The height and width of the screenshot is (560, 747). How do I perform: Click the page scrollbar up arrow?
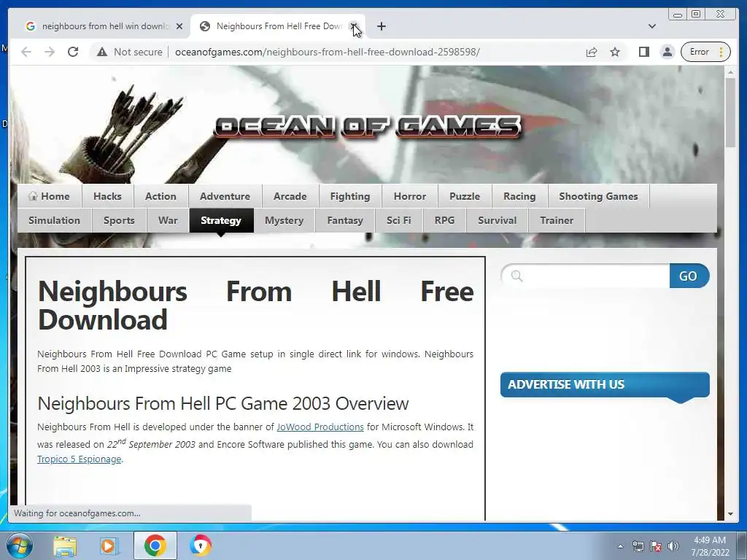[x=730, y=72]
